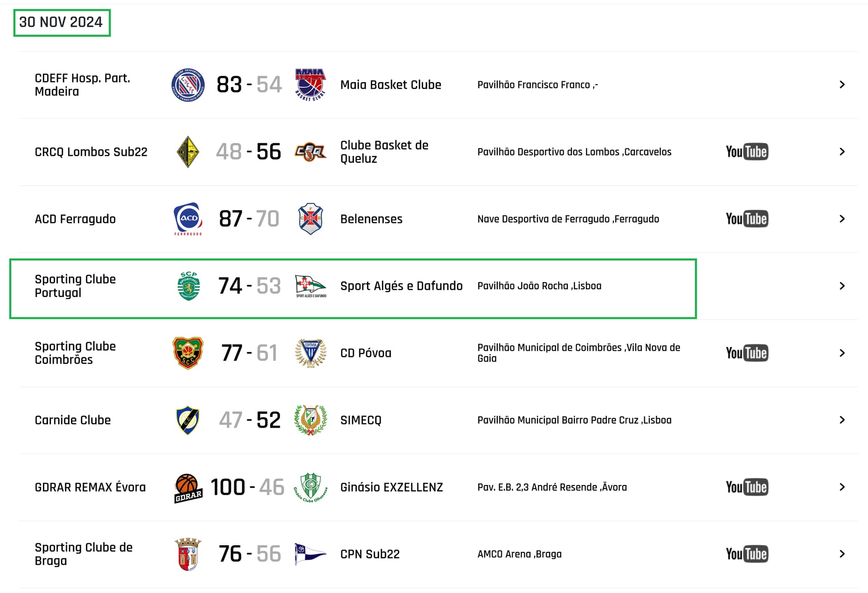The width and height of the screenshot is (868, 593).
Task: Expand CDEFF Hosp. Part. Madeira match details arrow
Action: tap(842, 85)
